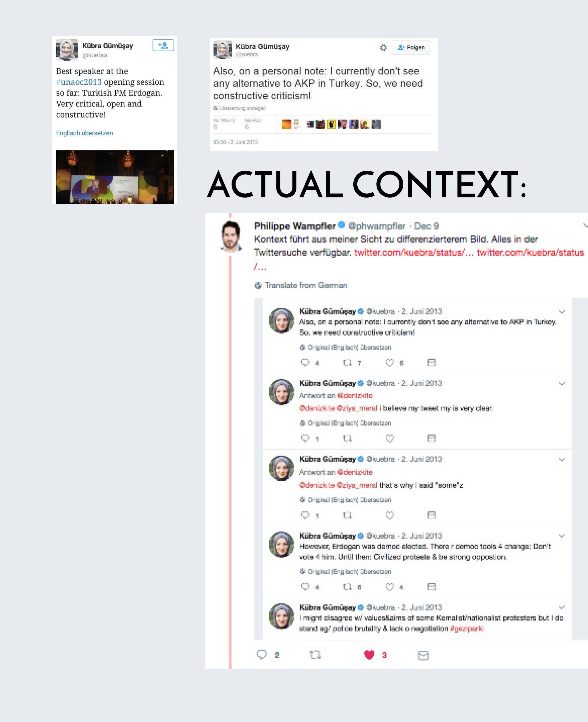Screen dimensions: 588x722
Task: Like the quoted AKP alternative tweet with 6 likes
Action: click(x=390, y=363)
